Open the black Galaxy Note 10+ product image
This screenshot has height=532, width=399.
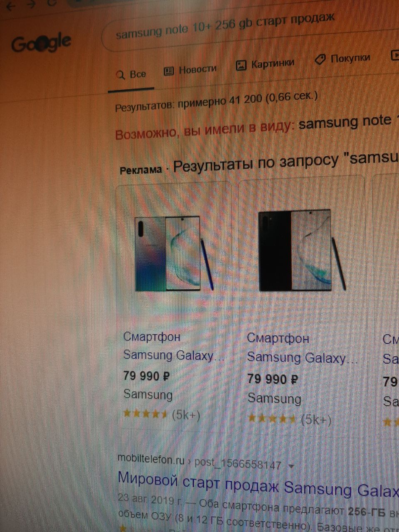pos(302,250)
